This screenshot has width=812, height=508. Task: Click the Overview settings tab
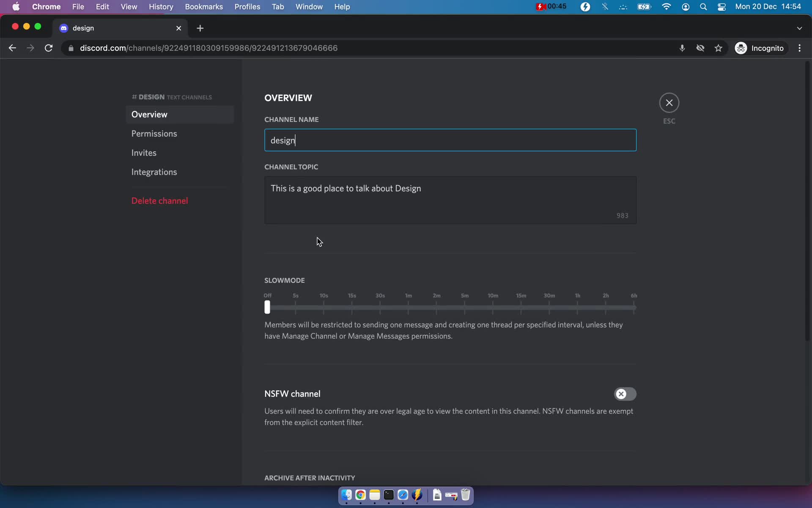[x=149, y=114]
